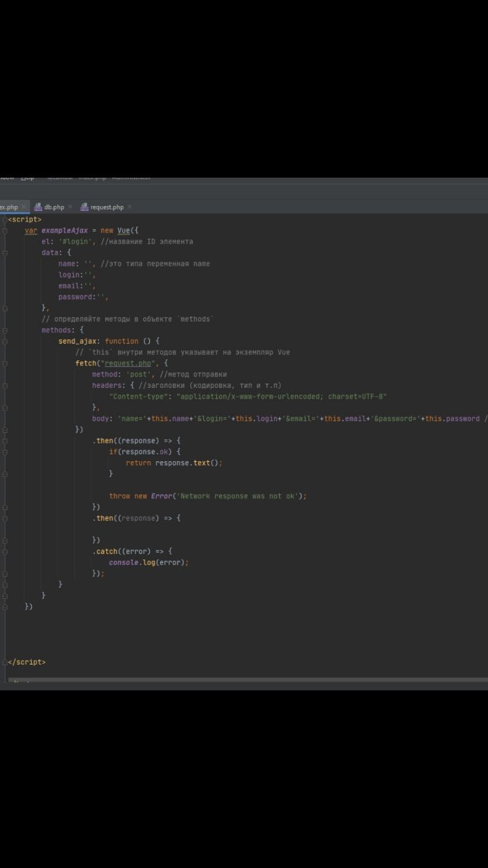This screenshot has width=488, height=868.
Task: Switch to the db.php editor tab
Action: 54,207
